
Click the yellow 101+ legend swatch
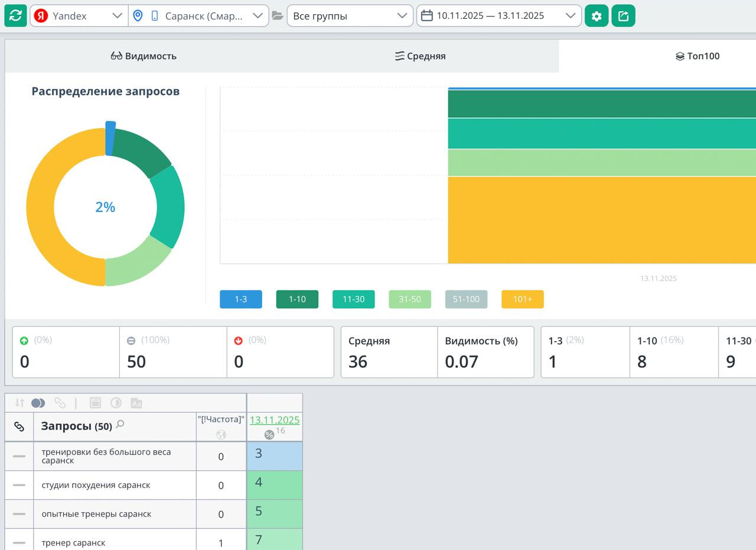[522, 299]
